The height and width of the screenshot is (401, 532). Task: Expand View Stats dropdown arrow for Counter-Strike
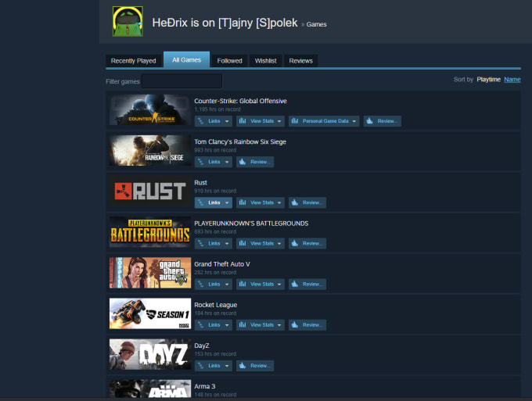point(279,121)
